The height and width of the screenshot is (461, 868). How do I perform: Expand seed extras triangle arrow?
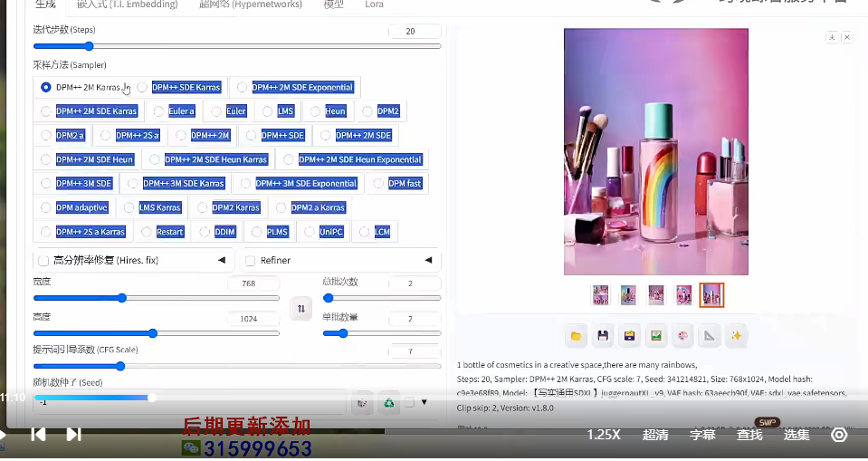(x=424, y=402)
